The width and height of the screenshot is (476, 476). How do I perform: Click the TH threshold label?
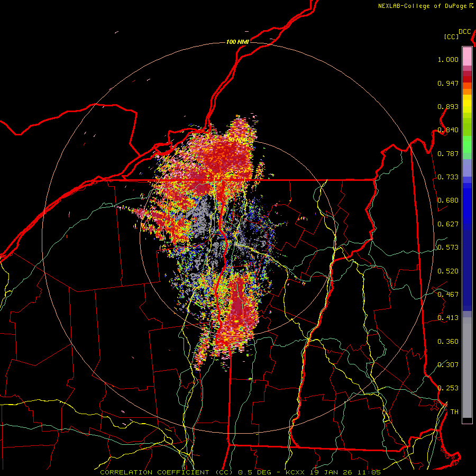(454, 412)
